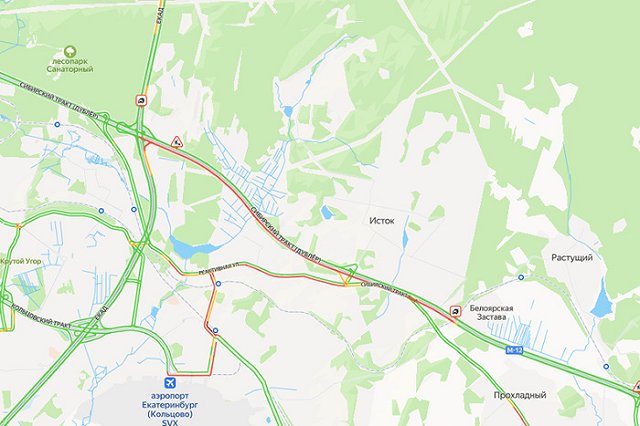Select the roadworks warning triangle on Сибирский тракт
The height and width of the screenshot is (426, 640).
point(176,142)
